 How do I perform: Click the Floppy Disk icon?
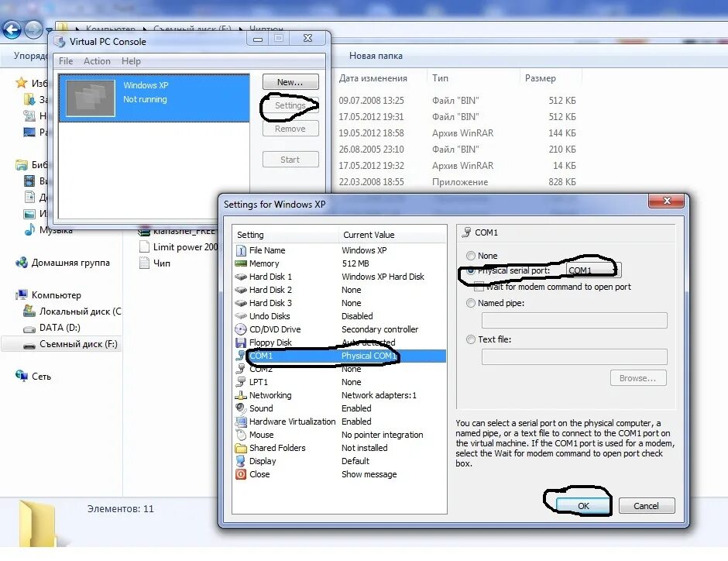[x=241, y=342]
